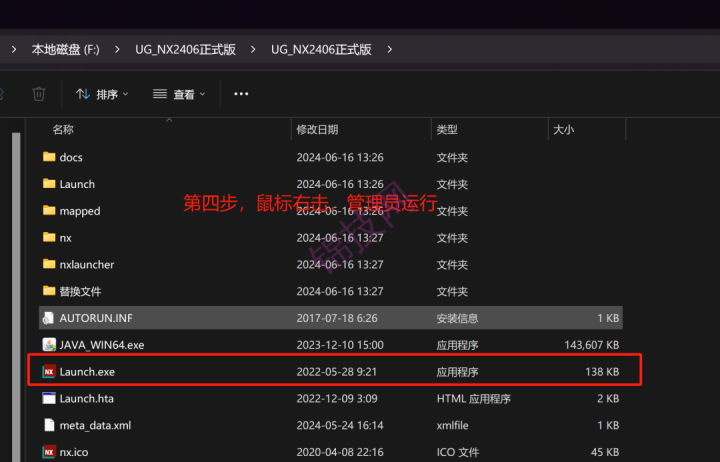Expand chevron at end of breadcrumb path
The height and width of the screenshot is (462, 720).
click(389, 49)
